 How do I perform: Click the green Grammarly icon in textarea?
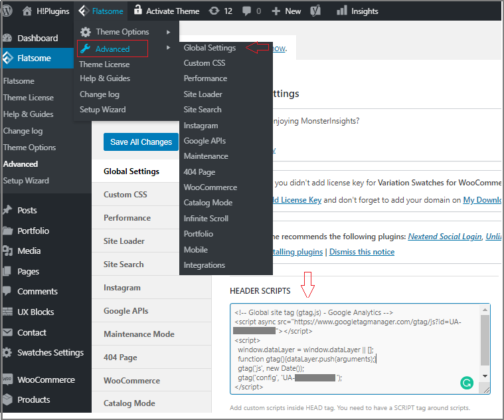pyautogui.click(x=467, y=383)
